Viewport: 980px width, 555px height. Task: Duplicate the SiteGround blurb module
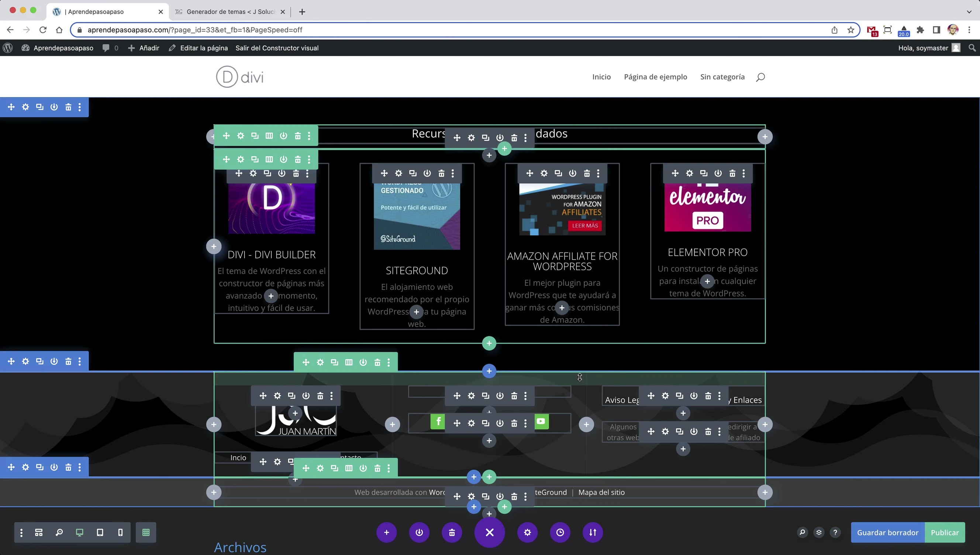click(x=413, y=173)
